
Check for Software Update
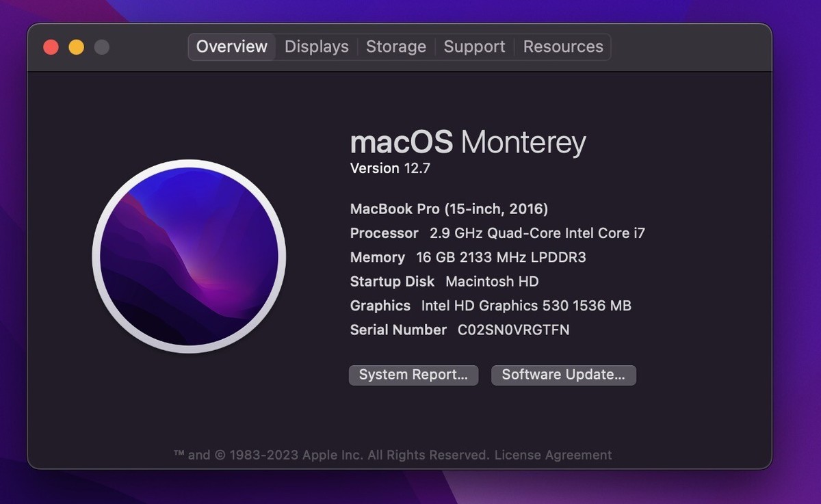(x=563, y=375)
